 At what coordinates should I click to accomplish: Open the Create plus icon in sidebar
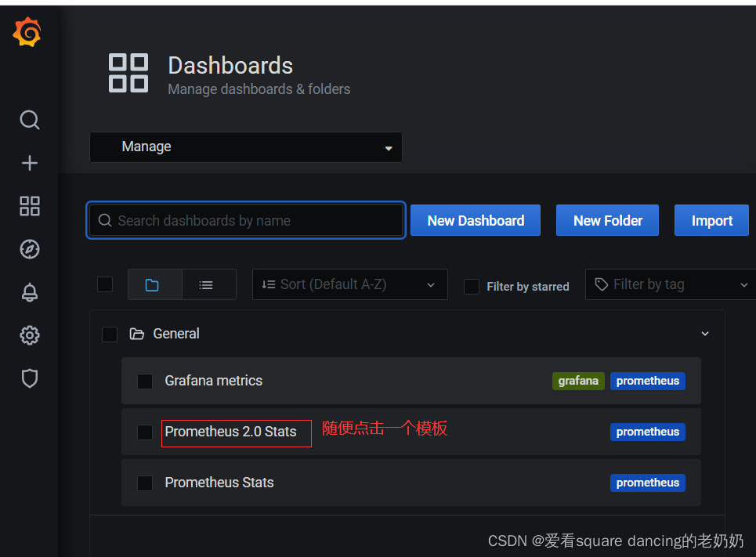pyautogui.click(x=30, y=163)
